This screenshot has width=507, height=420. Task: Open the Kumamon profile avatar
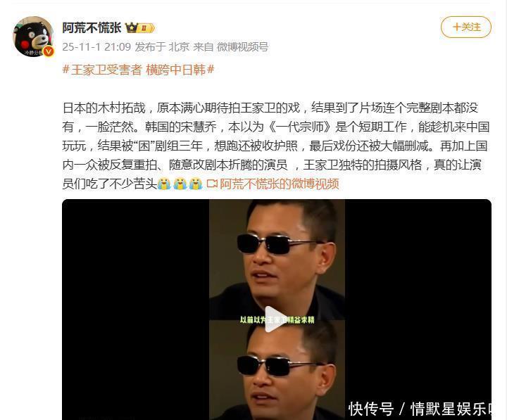(x=33, y=37)
